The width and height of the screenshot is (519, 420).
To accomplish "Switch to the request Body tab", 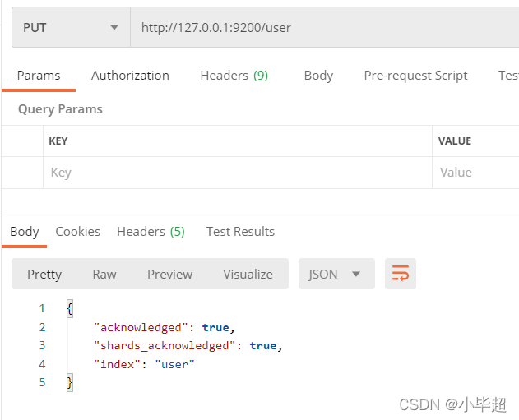I will (x=318, y=76).
